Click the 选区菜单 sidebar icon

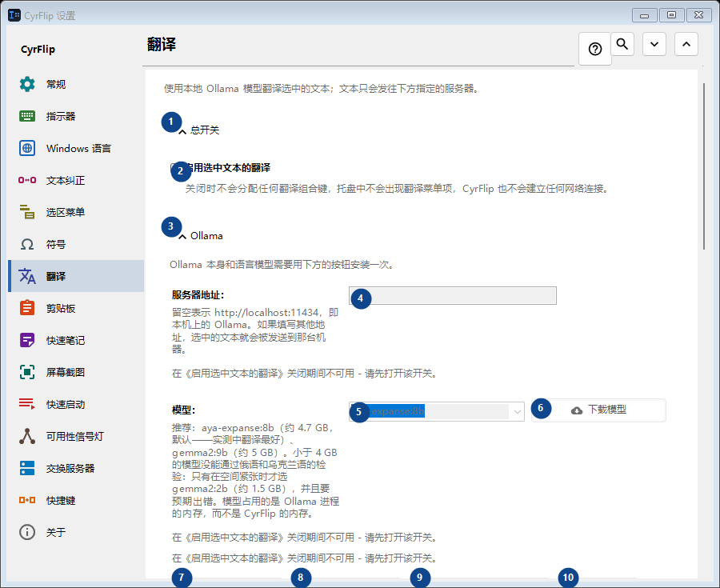point(27,212)
